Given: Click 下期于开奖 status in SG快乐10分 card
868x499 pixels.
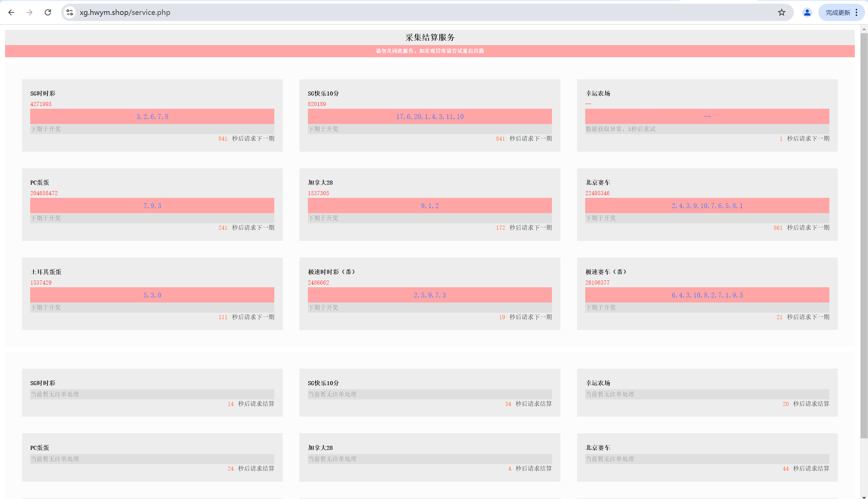Looking at the screenshot, I should pos(323,129).
